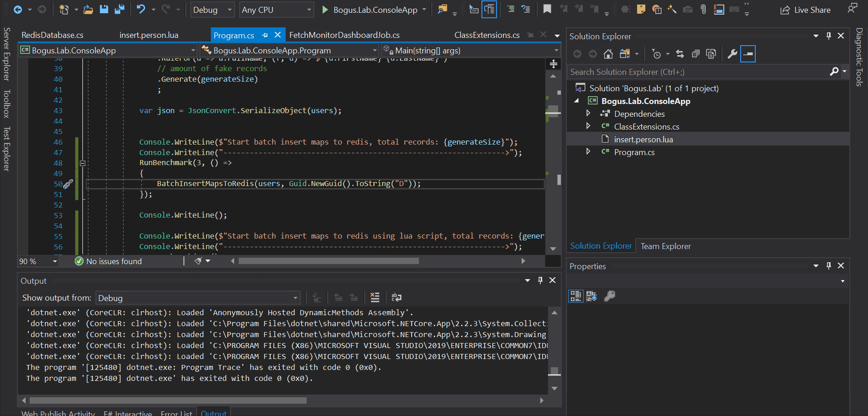
Task: Open the Any CPU platform dropdown
Action: tap(276, 10)
